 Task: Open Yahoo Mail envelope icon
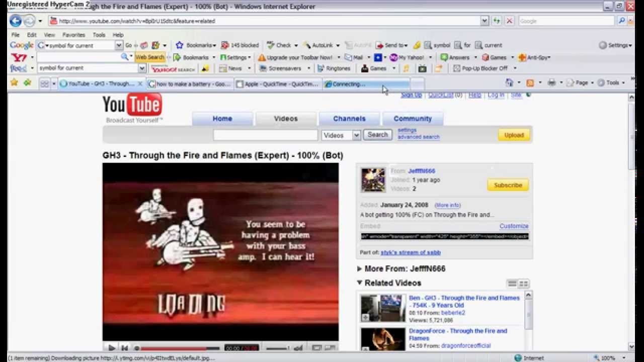pyautogui.click(x=348, y=57)
